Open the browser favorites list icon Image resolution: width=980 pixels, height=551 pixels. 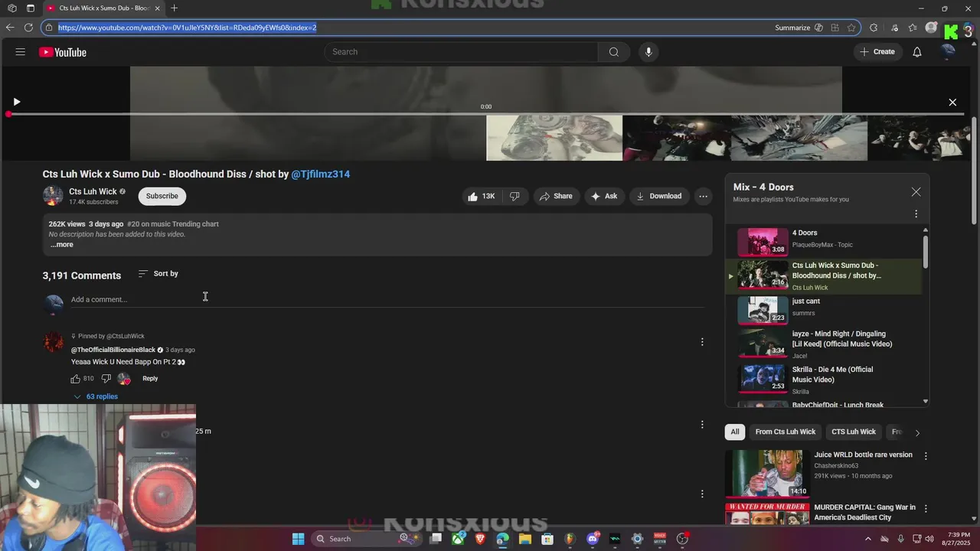point(913,28)
